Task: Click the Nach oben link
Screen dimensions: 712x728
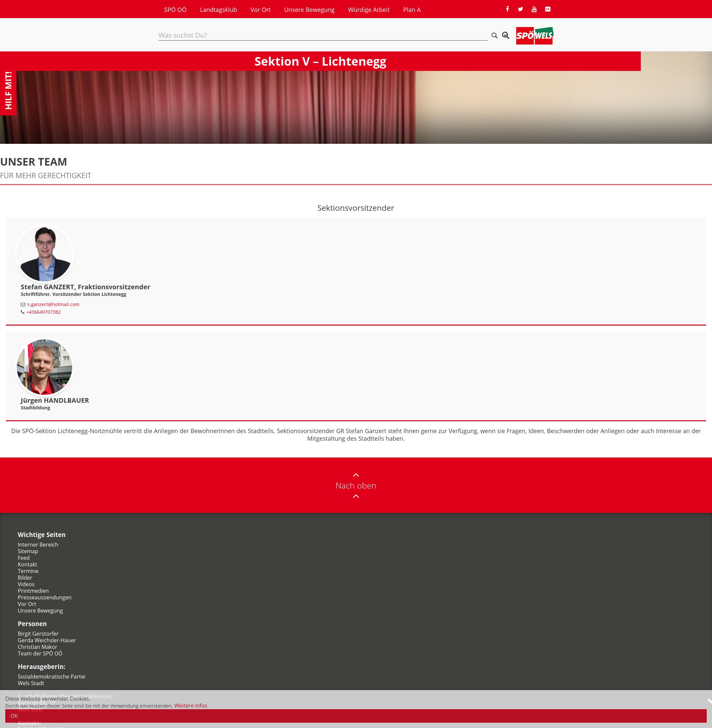Action: point(356,486)
